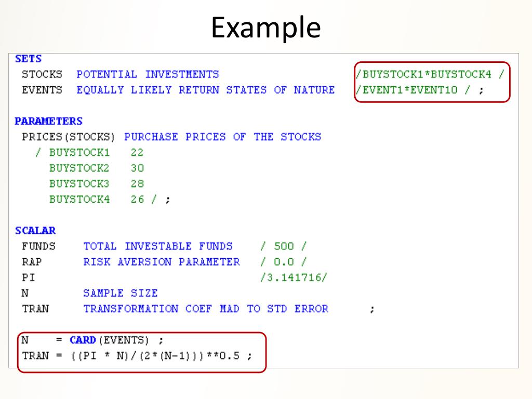Select the SETS keyword
This screenshot has width=532, height=399.
[28, 59]
